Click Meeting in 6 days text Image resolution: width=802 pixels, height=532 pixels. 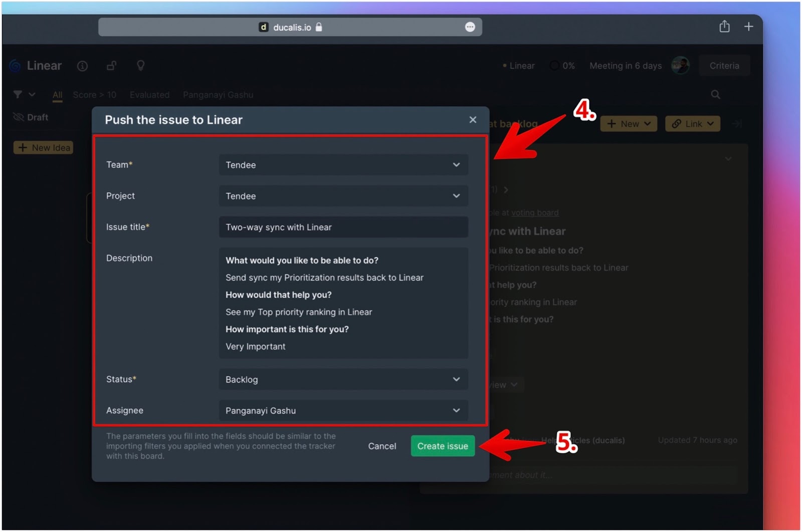pos(626,66)
